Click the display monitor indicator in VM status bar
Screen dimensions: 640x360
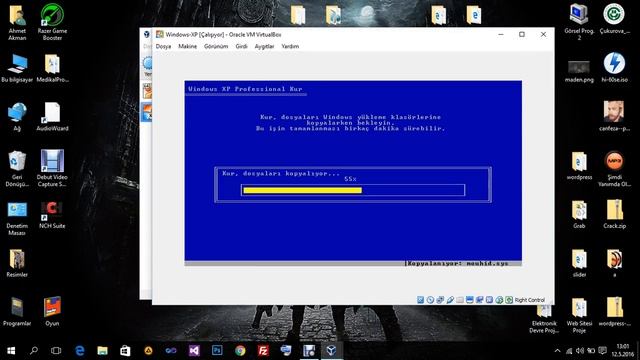tap(469, 300)
